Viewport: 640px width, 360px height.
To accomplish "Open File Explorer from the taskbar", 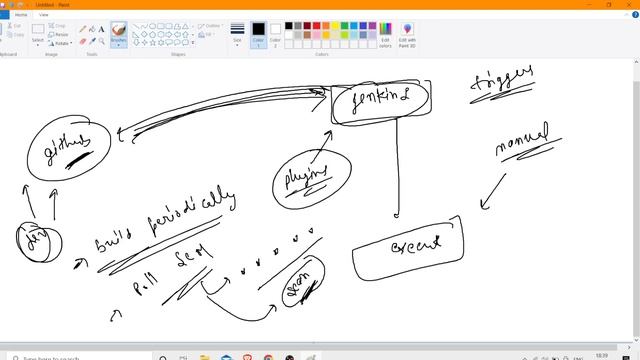I will [204, 358].
